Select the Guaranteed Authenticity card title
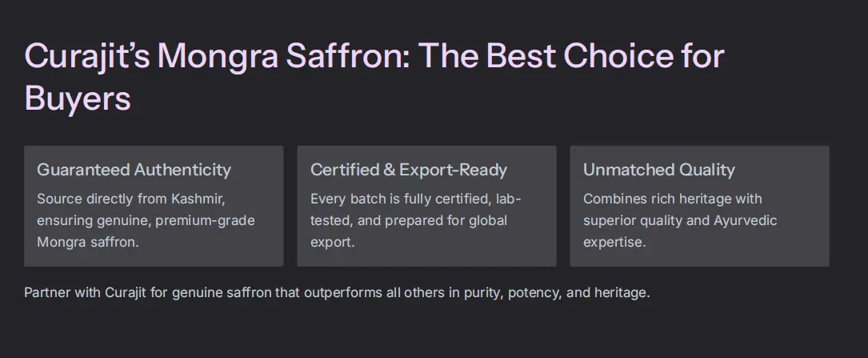The image size is (868, 358). click(x=134, y=170)
